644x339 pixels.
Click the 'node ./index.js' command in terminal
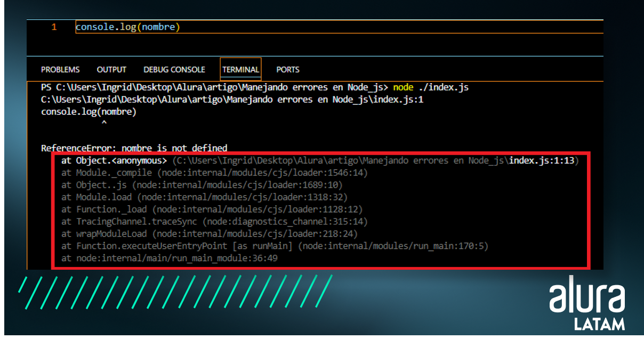tap(431, 87)
